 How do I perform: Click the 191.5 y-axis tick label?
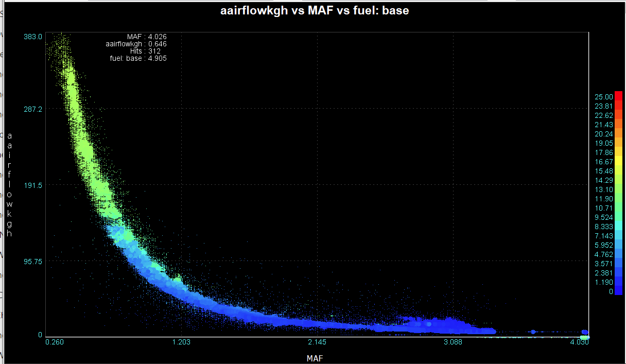pyautogui.click(x=33, y=185)
